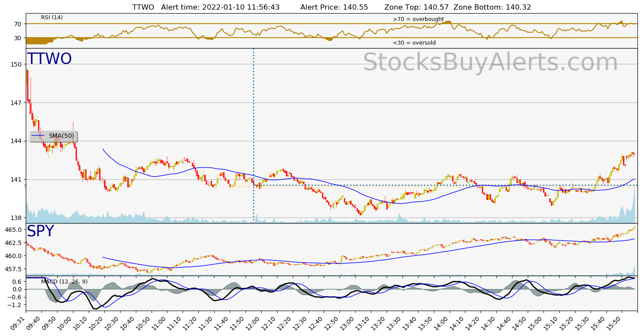Click the 138 price axis label
644x336 pixels.
(16, 218)
